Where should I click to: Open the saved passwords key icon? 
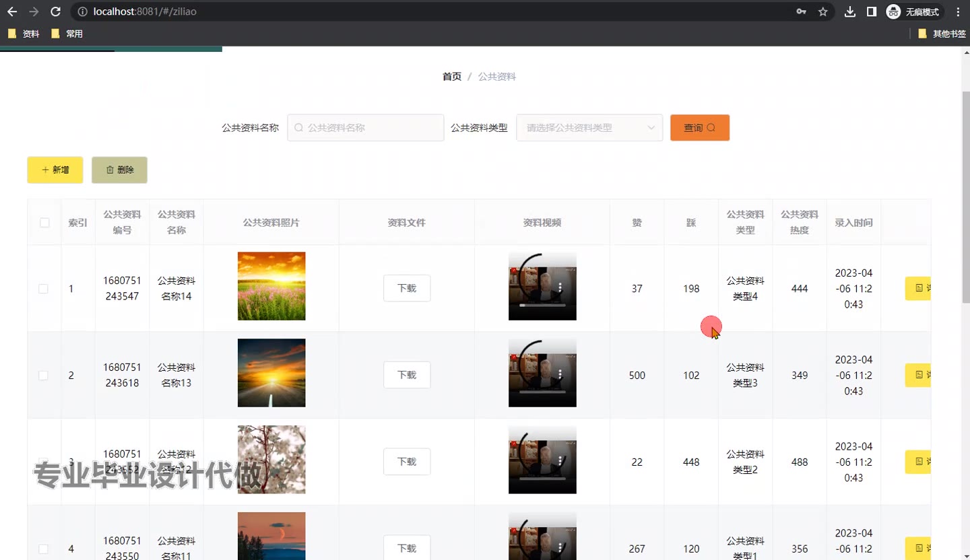pos(801,11)
